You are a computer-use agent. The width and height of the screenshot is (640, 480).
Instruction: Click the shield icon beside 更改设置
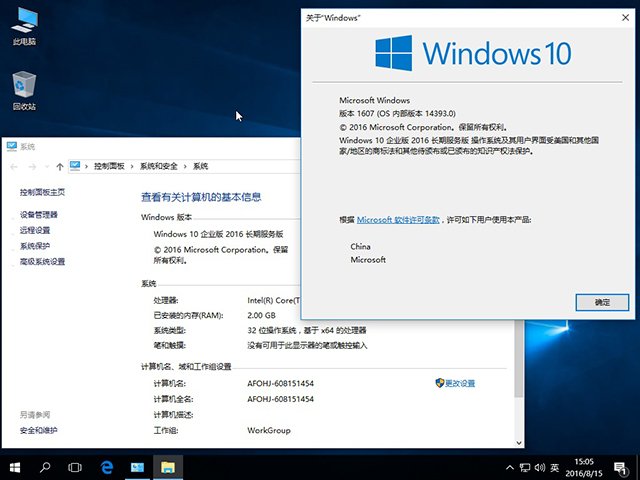pos(440,383)
